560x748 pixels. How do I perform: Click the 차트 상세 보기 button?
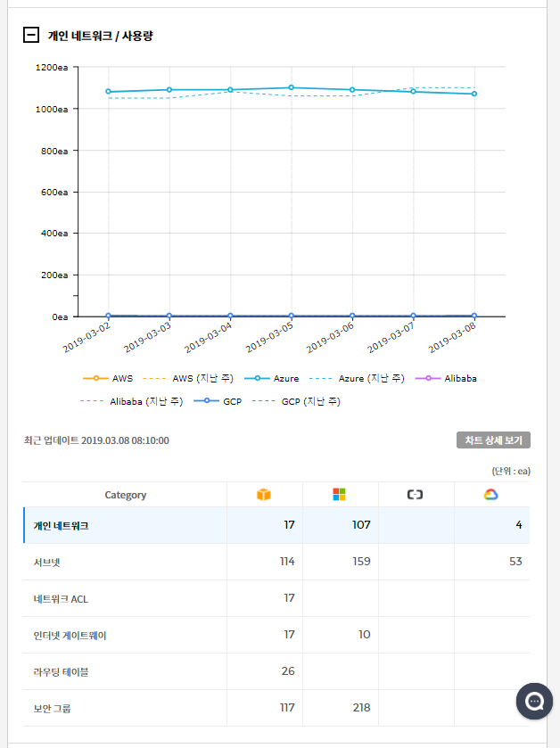pyautogui.click(x=494, y=440)
